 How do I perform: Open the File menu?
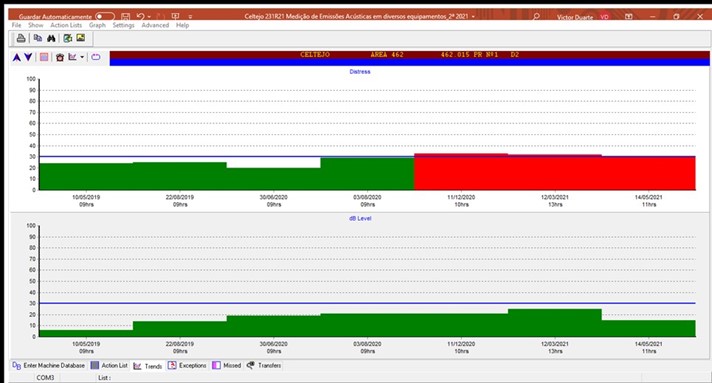(16, 25)
